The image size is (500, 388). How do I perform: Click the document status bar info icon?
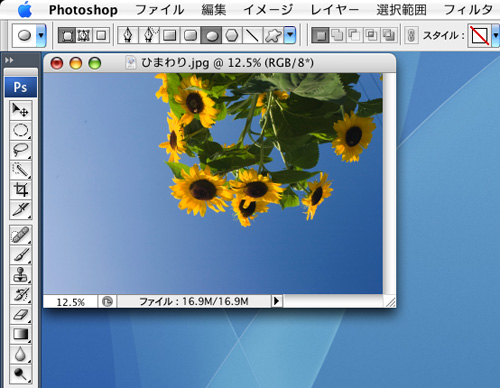[107, 302]
